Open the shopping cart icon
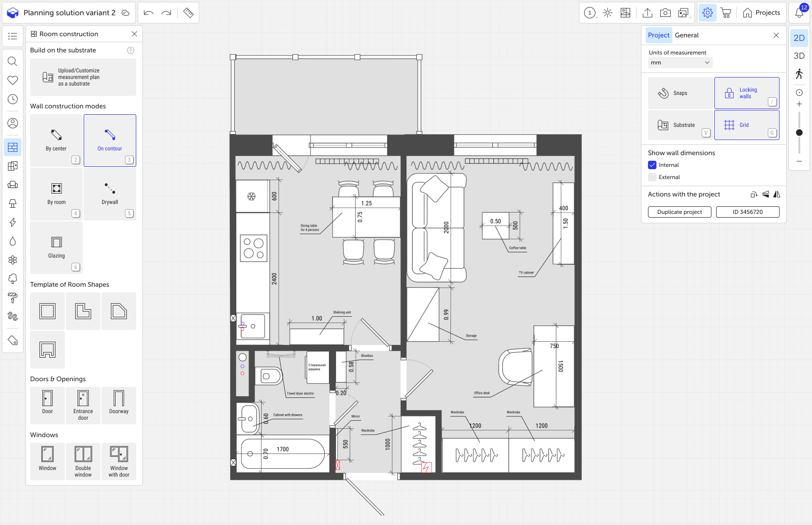Screen dimensions: 812x525 pos(726,13)
